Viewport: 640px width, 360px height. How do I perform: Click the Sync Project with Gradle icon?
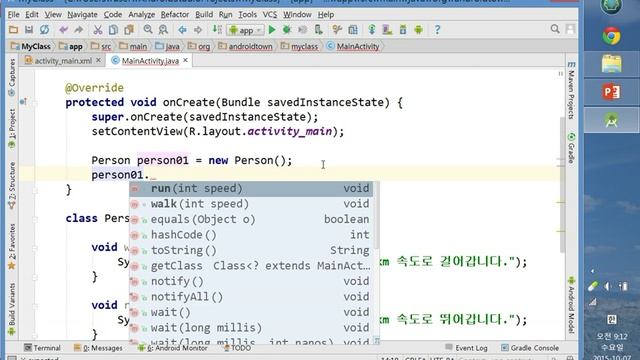(371, 30)
